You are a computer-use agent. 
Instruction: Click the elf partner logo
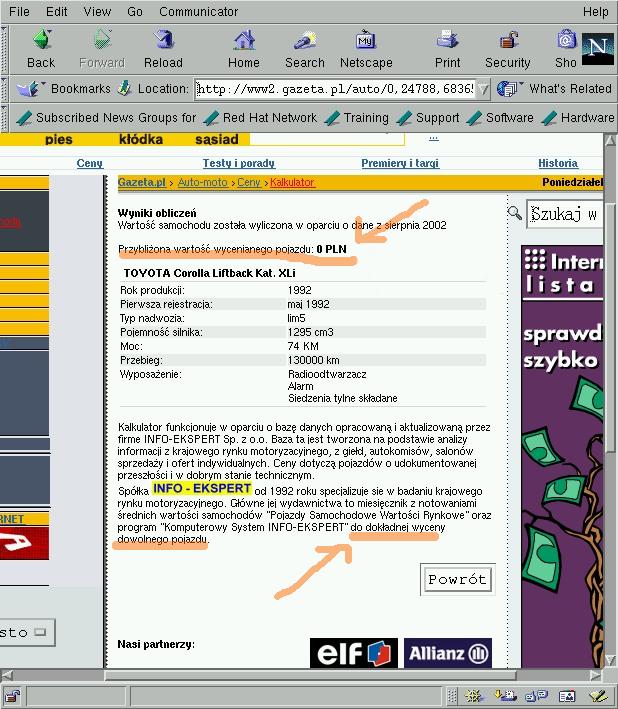click(x=354, y=653)
